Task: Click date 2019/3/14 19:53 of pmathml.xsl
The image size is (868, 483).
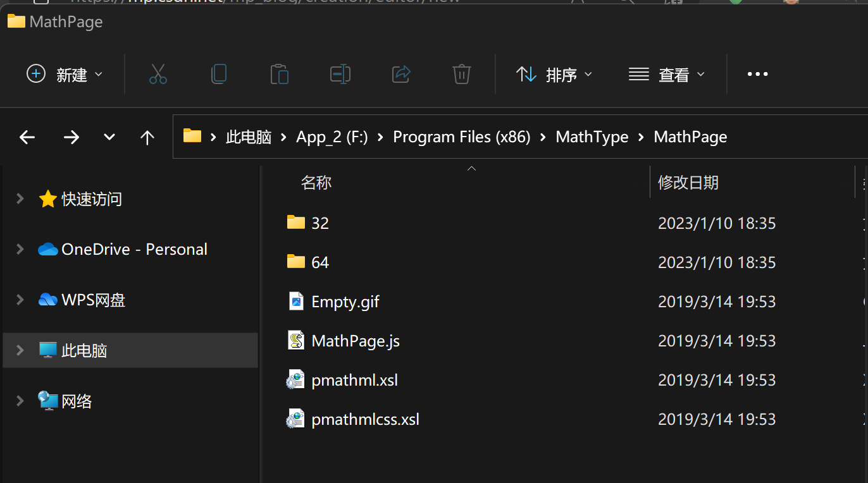Action: [x=717, y=380]
